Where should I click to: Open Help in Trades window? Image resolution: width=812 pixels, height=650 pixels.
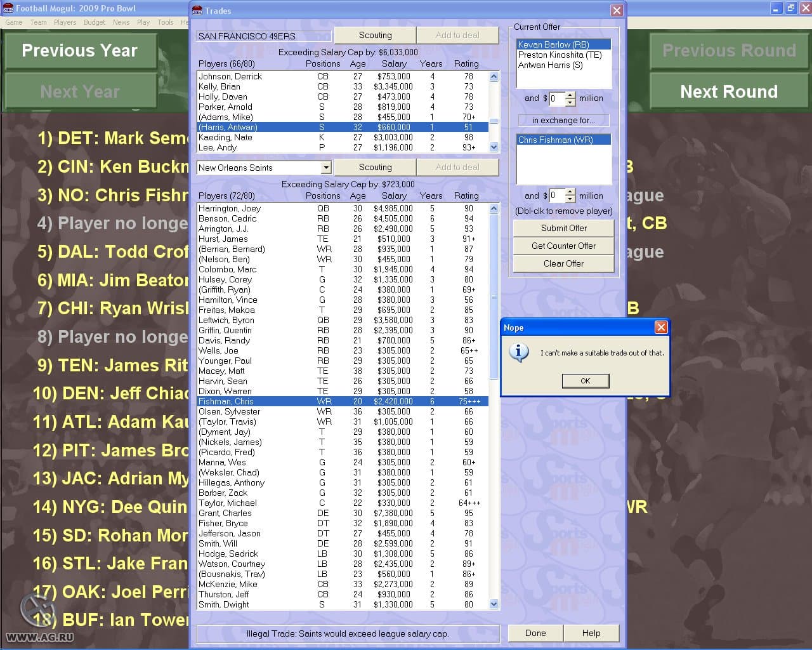tap(591, 633)
